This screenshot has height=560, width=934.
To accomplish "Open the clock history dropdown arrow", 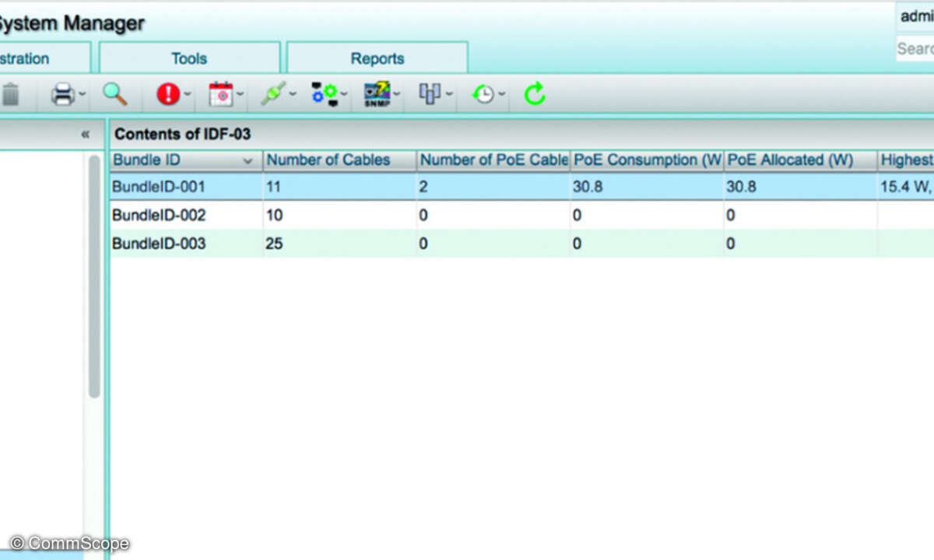I will click(502, 96).
